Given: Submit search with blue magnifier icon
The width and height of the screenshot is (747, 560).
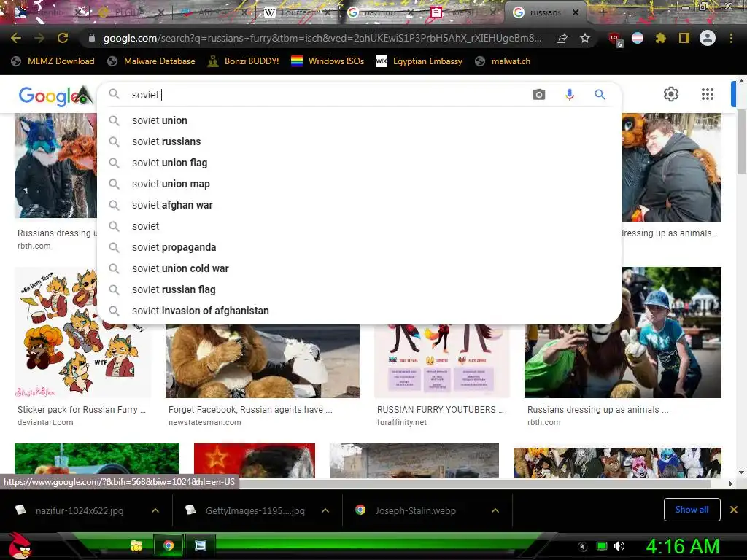Looking at the screenshot, I should [x=600, y=94].
